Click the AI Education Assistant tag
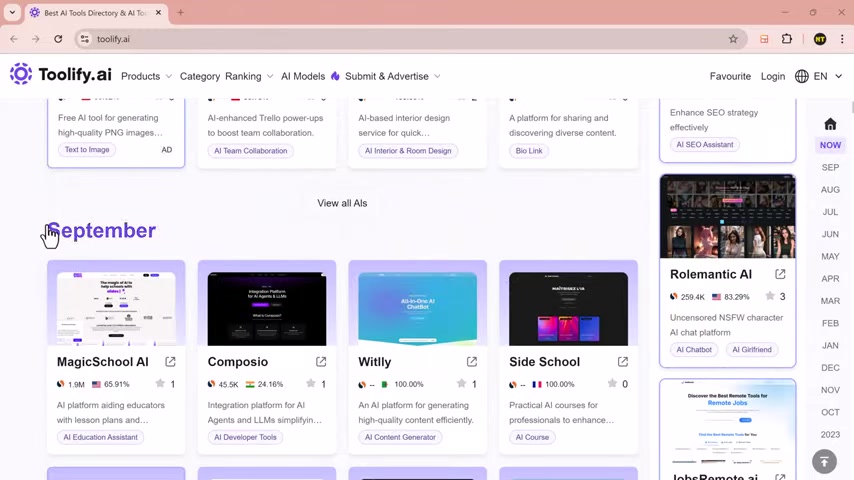 100,437
